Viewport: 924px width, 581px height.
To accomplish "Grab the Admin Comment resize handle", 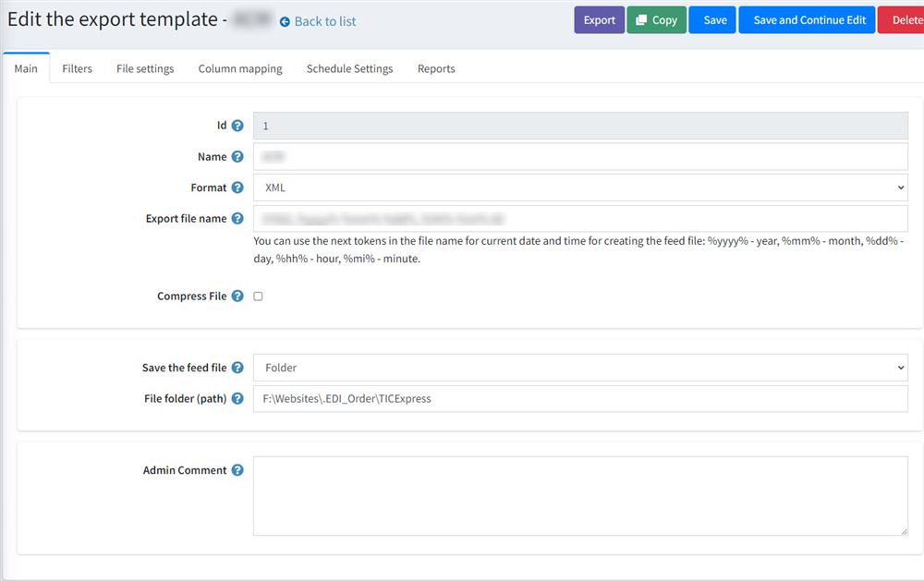I will [904, 531].
